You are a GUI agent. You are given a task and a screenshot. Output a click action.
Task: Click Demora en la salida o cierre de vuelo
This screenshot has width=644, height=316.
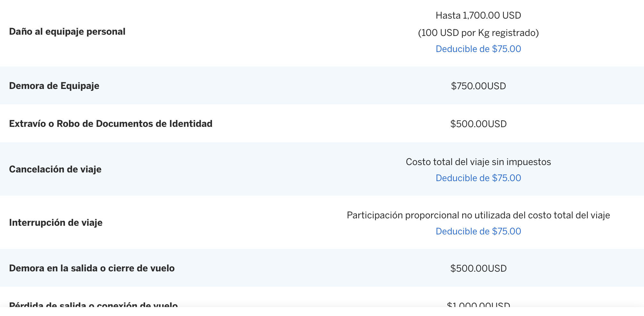92,268
